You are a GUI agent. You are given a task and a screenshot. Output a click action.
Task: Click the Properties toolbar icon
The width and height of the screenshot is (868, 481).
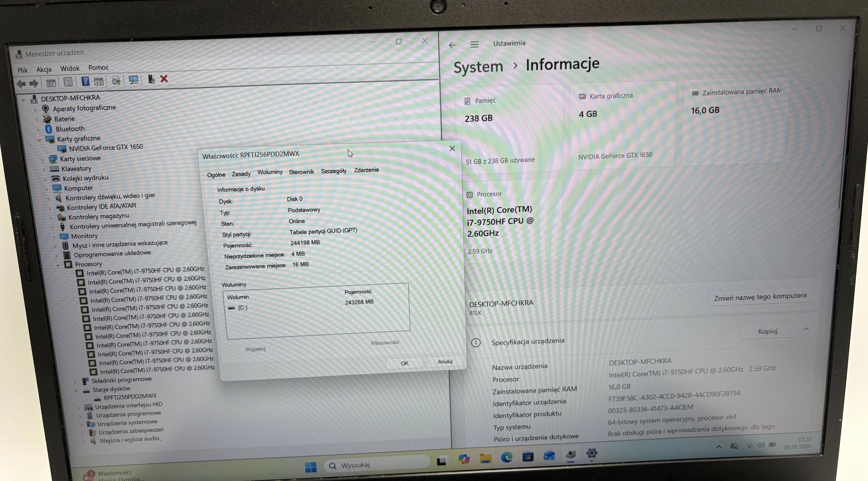(68, 82)
